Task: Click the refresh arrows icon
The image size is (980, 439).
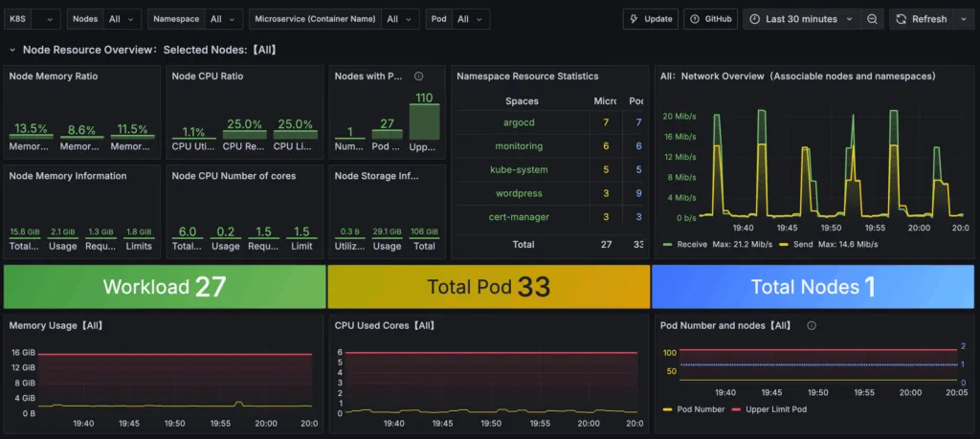Action: 902,19
